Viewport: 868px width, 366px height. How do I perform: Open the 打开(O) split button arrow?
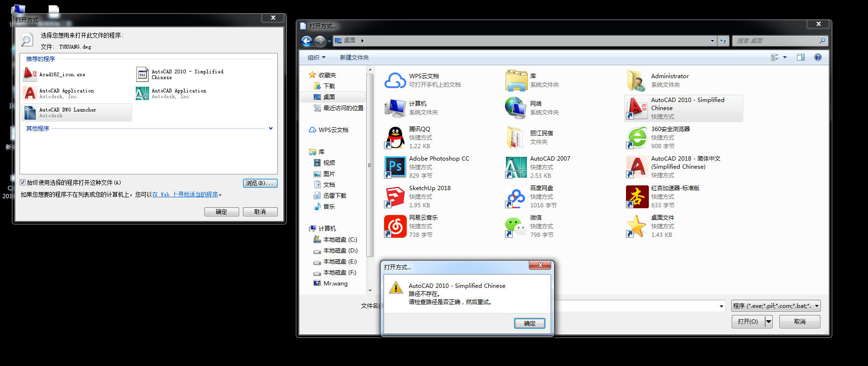coord(768,322)
